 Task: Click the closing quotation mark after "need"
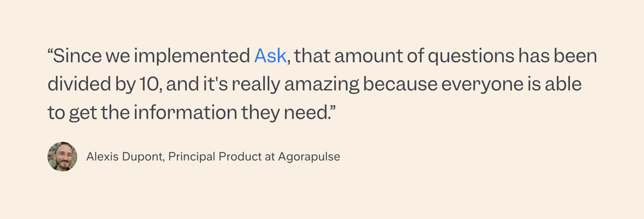(338, 108)
